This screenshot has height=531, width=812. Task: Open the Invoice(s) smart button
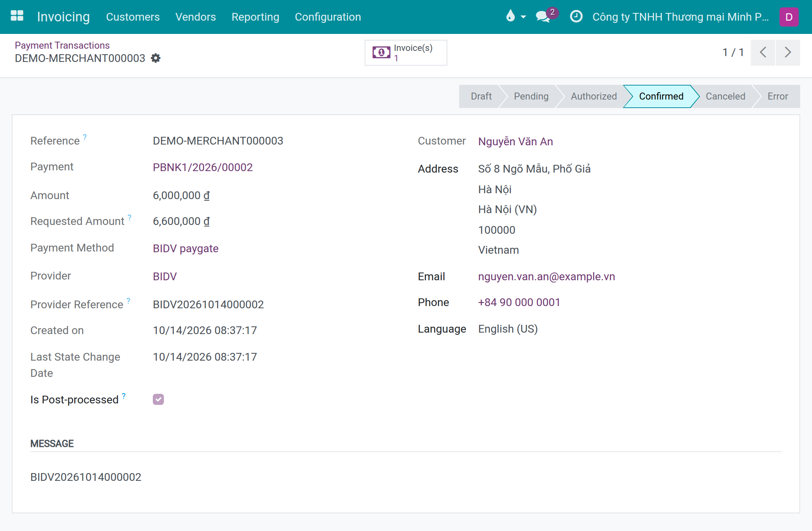(x=406, y=53)
